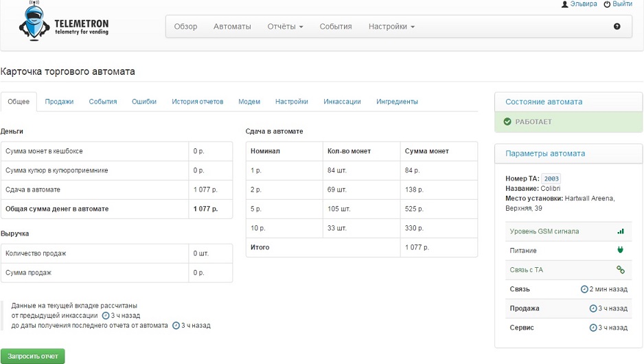Click the Выйти logout link
Screen dimensions: 644x364
pos(622,4)
